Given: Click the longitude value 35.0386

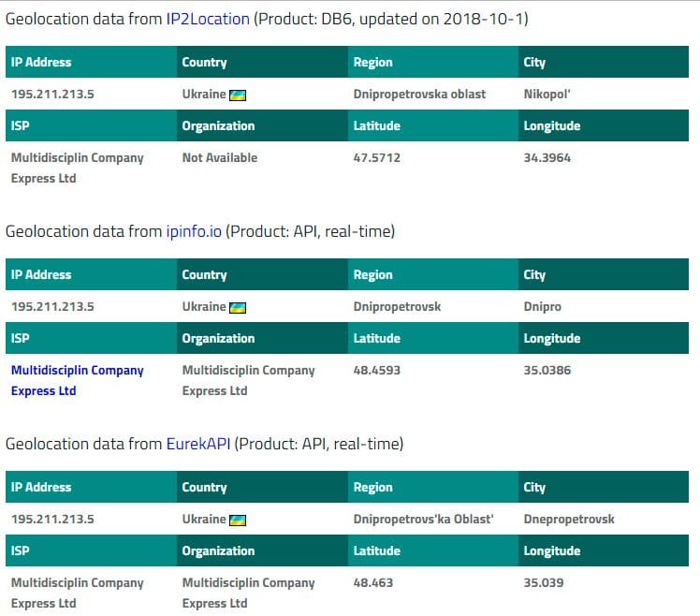Looking at the screenshot, I should pos(547,371).
